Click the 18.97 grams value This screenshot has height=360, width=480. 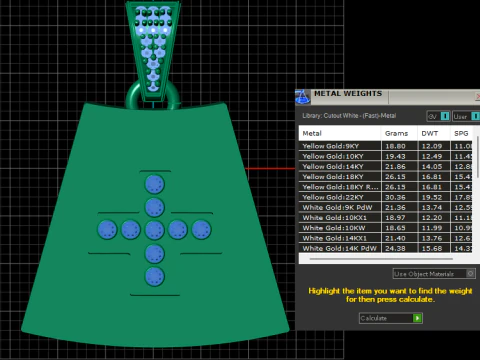395,218
